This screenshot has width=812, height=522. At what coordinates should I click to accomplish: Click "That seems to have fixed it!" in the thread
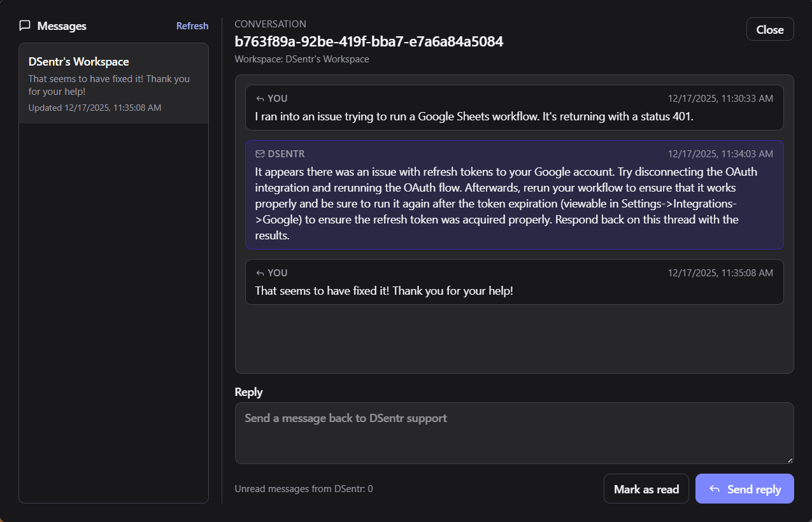pyautogui.click(x=384, y=291)
